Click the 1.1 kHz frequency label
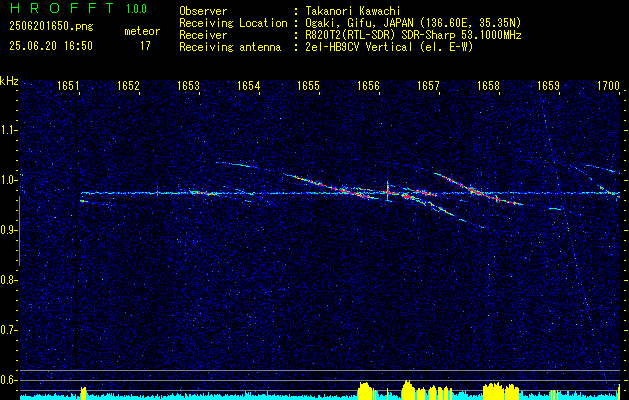Screen dimensions: 629x400 pos(8,130)
